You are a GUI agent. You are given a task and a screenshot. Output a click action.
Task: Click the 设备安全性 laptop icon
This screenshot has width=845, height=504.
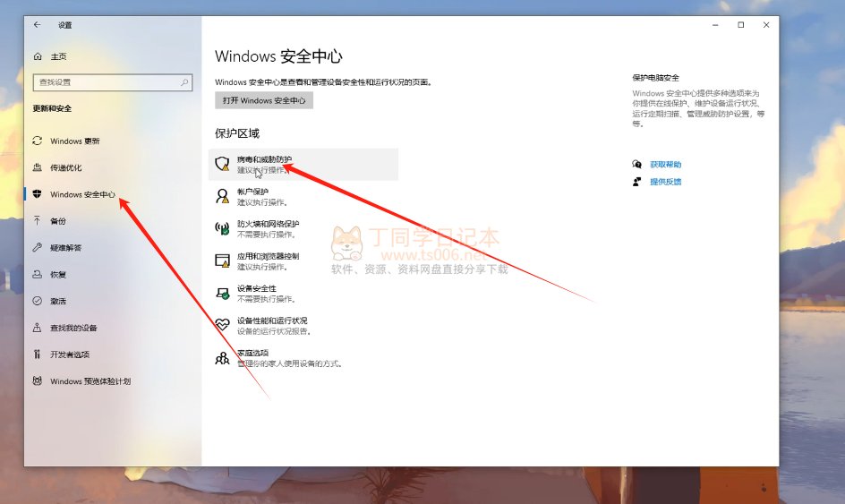click(x=222, y=294)
